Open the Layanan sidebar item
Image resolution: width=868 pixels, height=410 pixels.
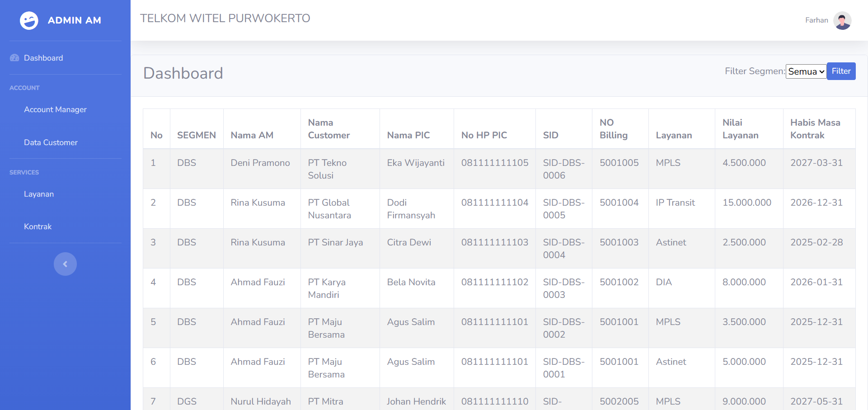point(39,194)
